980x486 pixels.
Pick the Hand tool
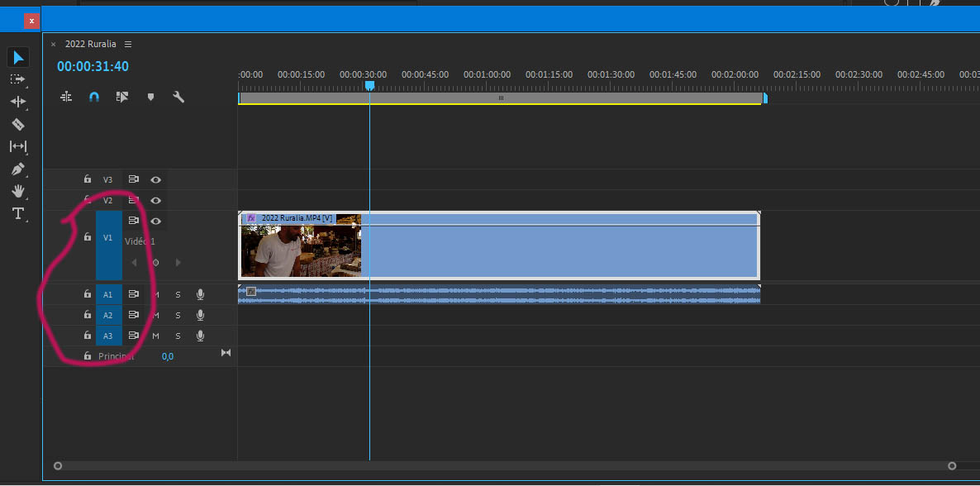(x=17, y=192)
